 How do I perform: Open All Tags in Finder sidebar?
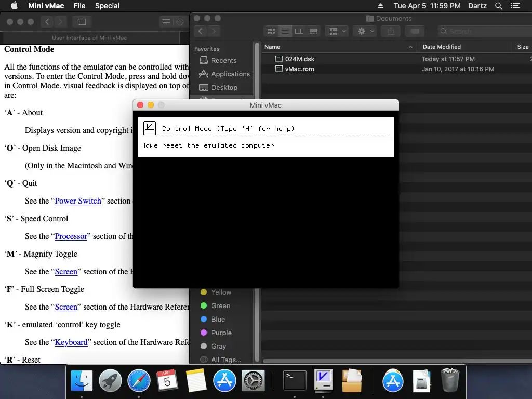coord(220,360)
